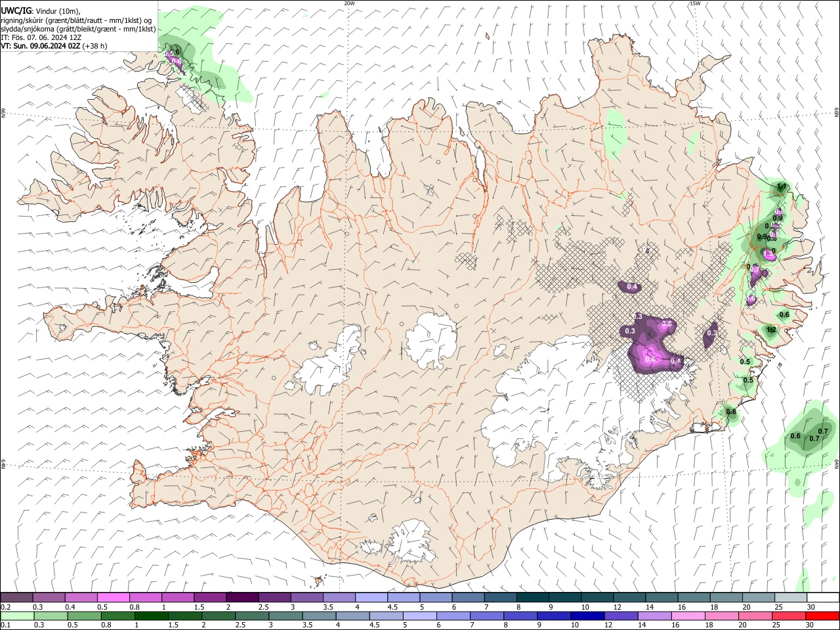This screenshot has height=630, width=840.
Task: Pick the light lavender 4 swatch, top scale
Action: (371, 597)
